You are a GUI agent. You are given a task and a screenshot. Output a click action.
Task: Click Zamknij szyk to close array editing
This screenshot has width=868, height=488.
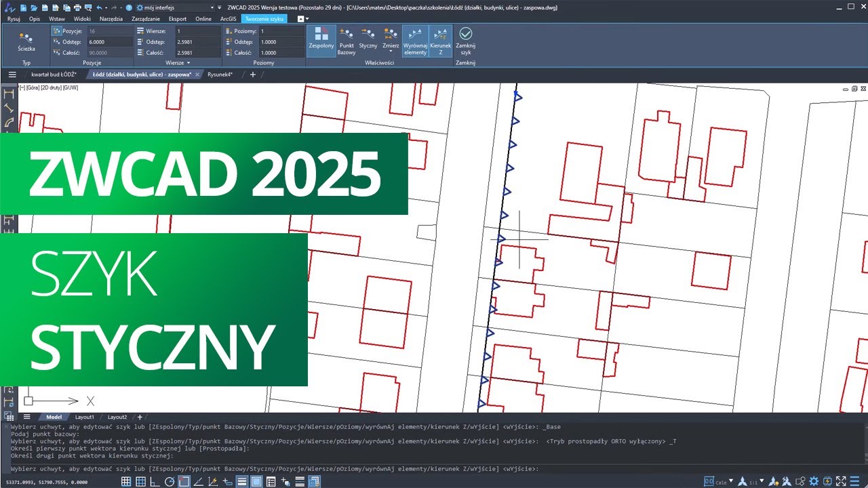466,42
